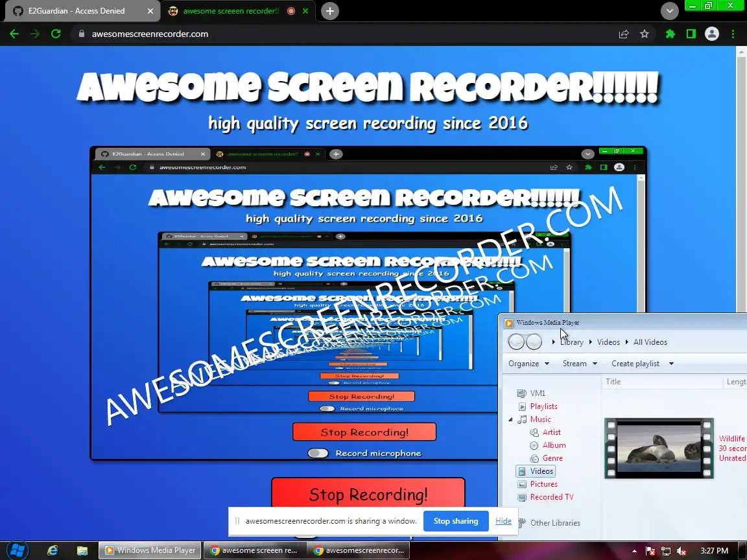747x560 pixels.
Task: Open Pictures in the navigation pane
Action: point(543,484)
